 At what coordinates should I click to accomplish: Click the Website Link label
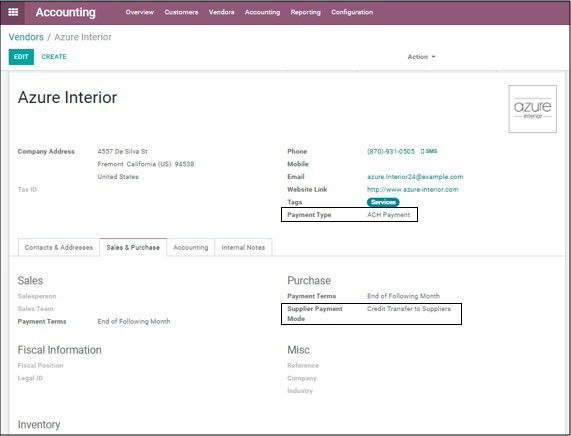pyautogui.click(x=307, y=189)
